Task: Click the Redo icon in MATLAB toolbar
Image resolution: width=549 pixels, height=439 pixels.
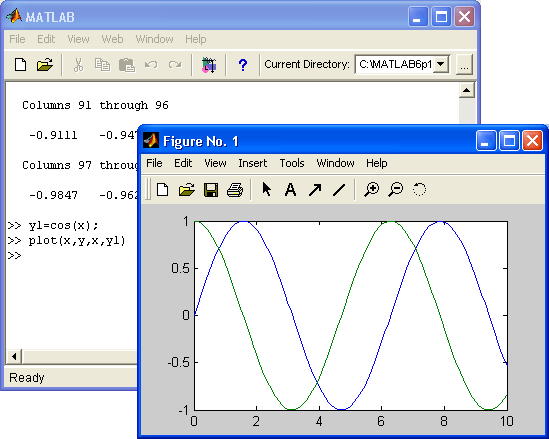Action: [x=175, y=65]
